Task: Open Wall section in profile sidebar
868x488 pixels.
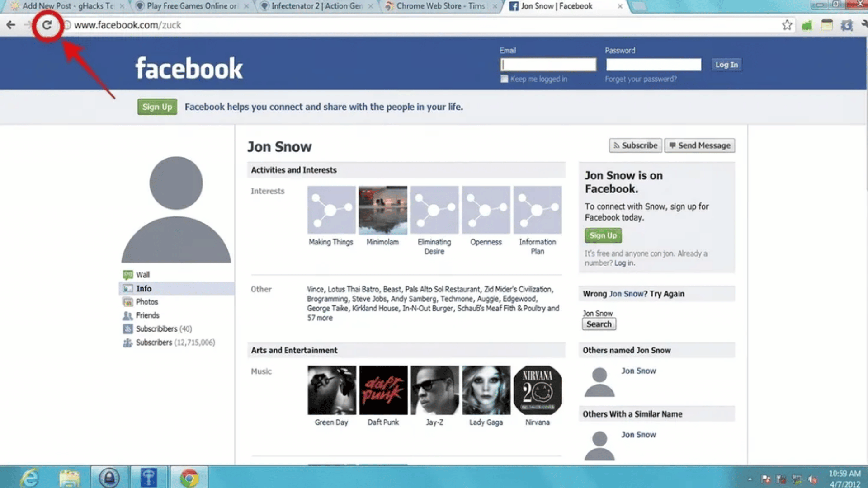Action: (143, 275)
